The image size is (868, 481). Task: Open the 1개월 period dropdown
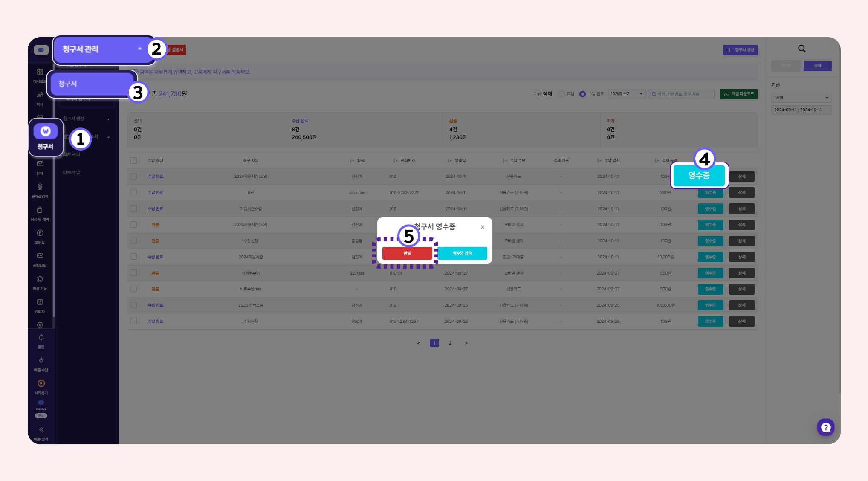pos(801,98)
